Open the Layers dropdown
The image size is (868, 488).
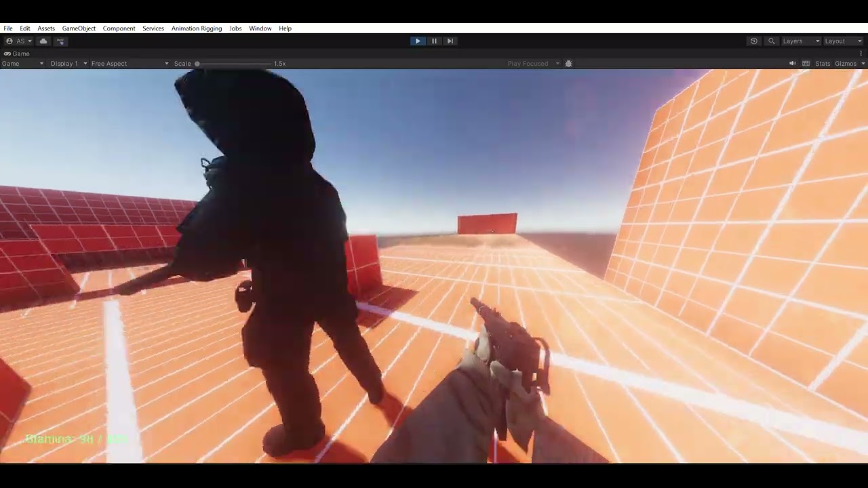[x=801, y=41]
